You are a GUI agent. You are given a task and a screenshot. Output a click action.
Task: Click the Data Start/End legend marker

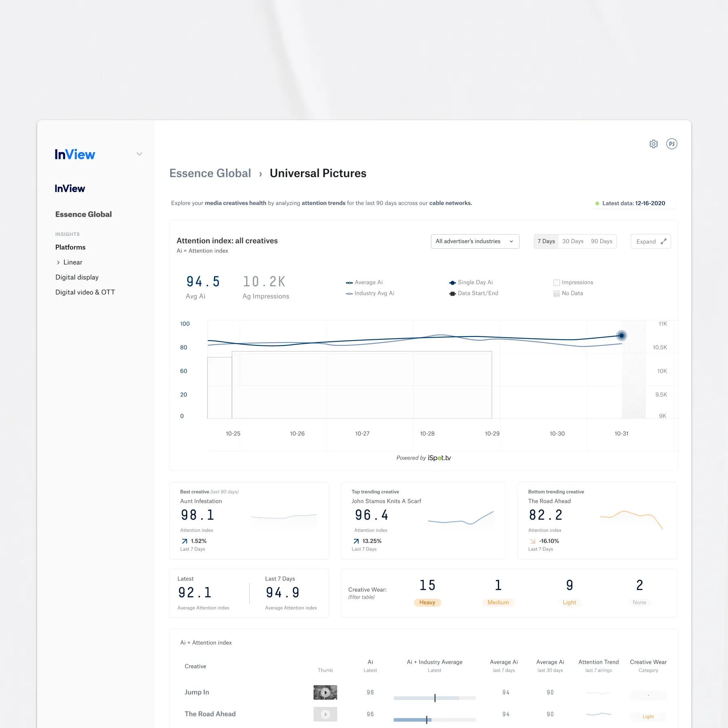coord(452,293)
